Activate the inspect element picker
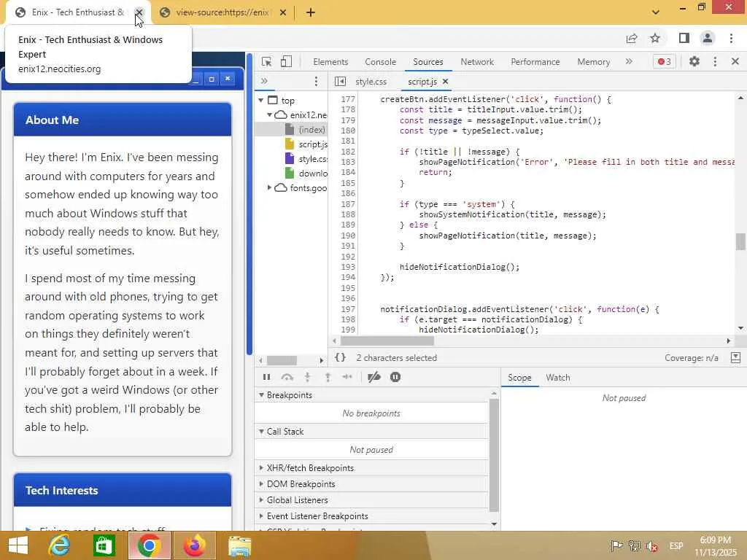The width and height of the screenshot is (747, 560). tap(267, 62)
